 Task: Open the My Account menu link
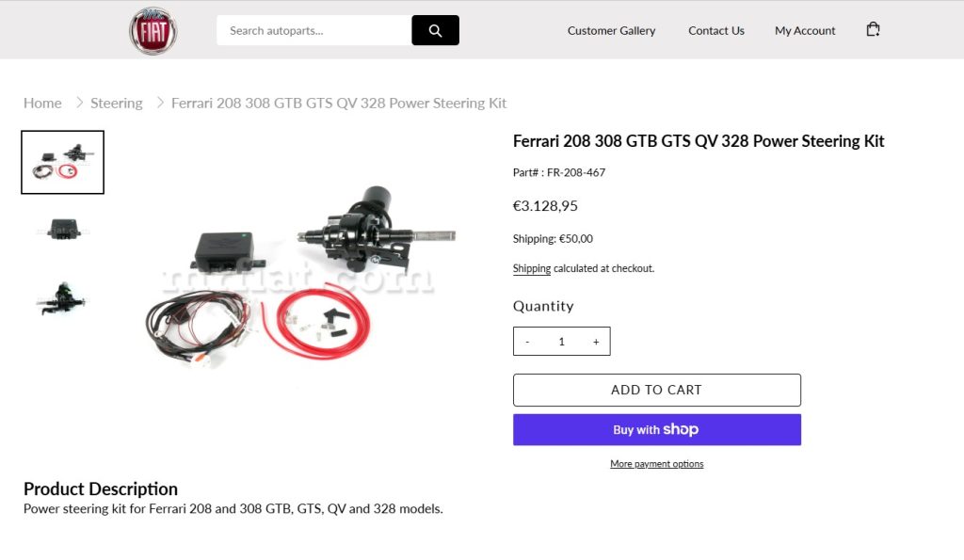(805, 30)
